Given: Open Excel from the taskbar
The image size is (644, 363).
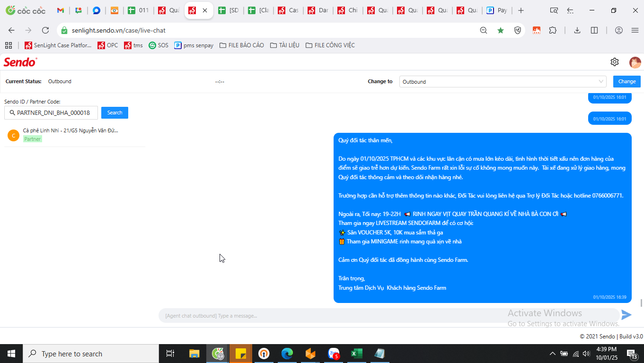Looking at the screenshot, I should 357,354.
